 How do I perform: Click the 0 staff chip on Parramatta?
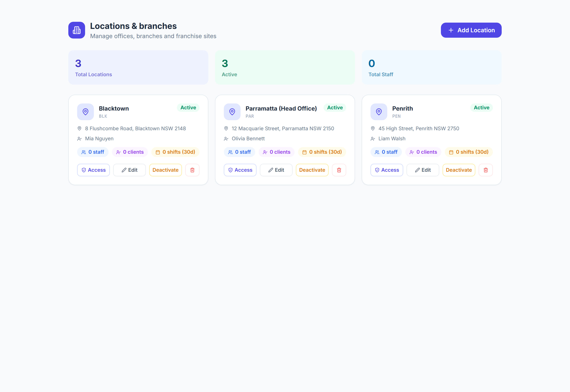click(x=239, y=152)
